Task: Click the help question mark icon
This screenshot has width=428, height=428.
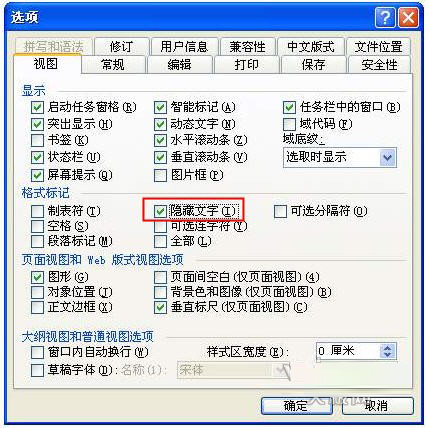Action: 385,18
